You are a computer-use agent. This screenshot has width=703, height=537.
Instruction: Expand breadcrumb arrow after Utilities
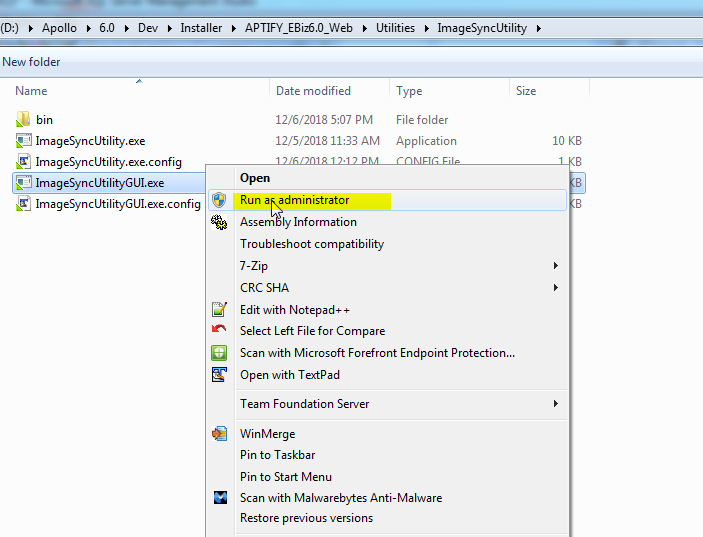[x=427, y=28]
